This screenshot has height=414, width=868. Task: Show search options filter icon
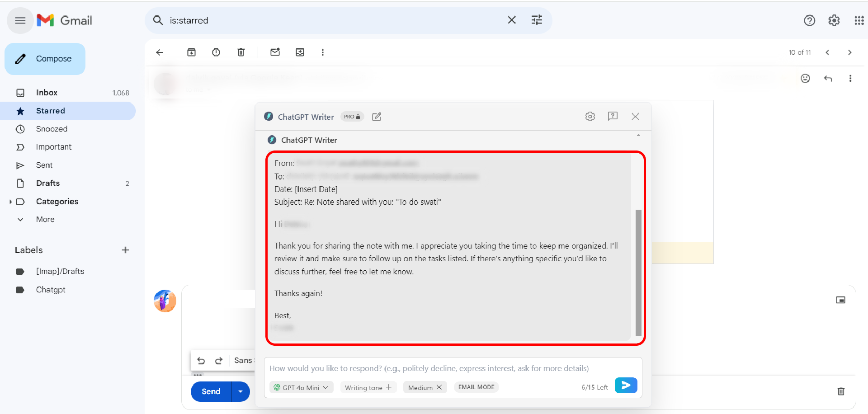coord(537,20)
